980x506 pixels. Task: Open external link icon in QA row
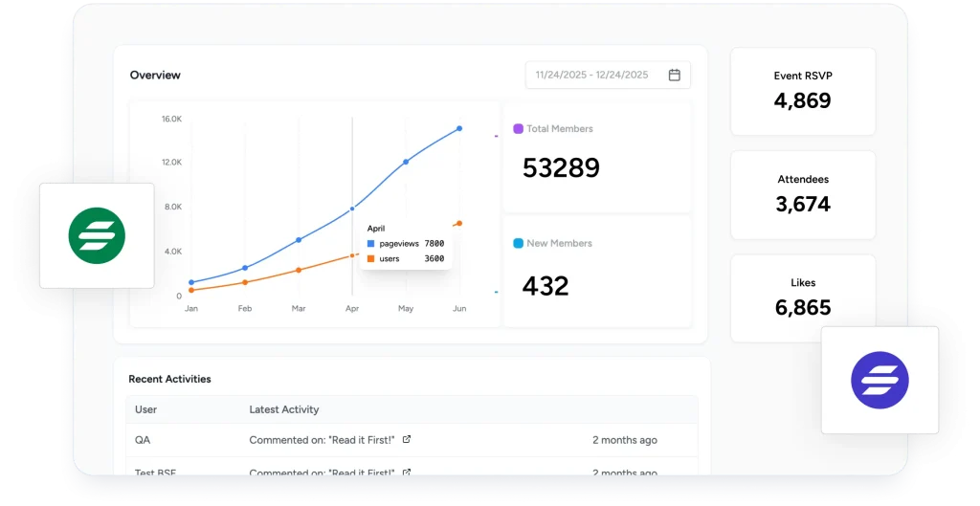(407, 439)
